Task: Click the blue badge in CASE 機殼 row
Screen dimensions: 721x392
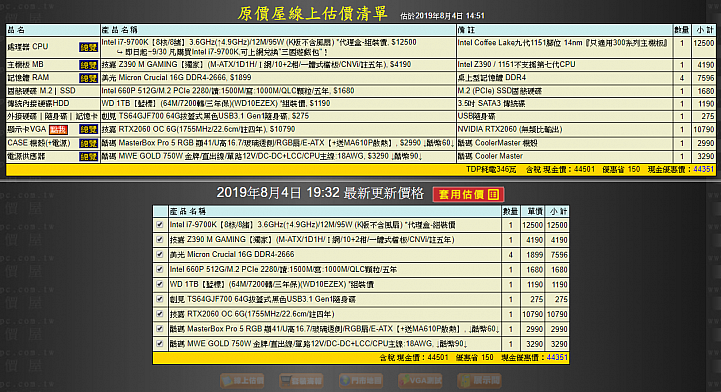Action: pyautogui.click(x=88, y=143)
